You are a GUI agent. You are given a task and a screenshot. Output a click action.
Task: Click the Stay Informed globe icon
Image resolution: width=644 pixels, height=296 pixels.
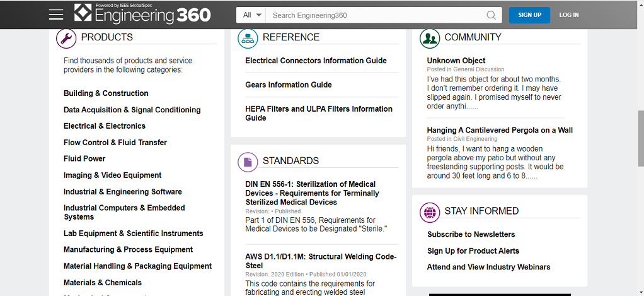430,212
